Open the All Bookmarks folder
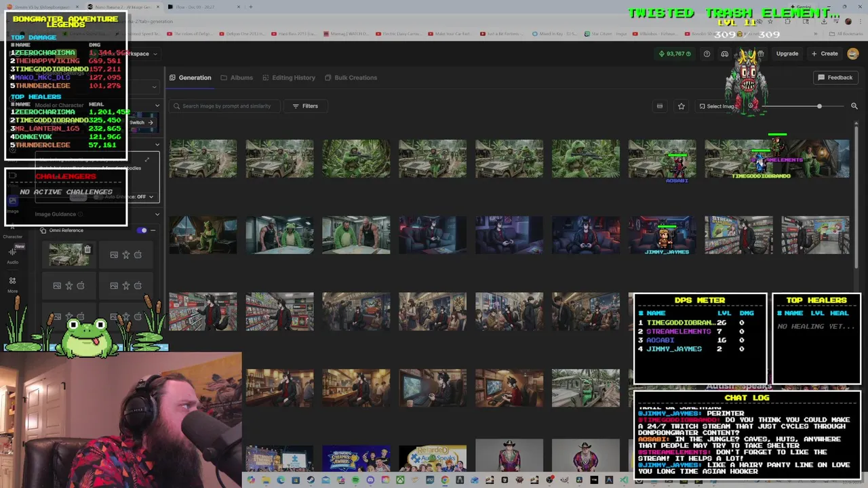The width and height of the screenshot is (868, 488). 846,33
